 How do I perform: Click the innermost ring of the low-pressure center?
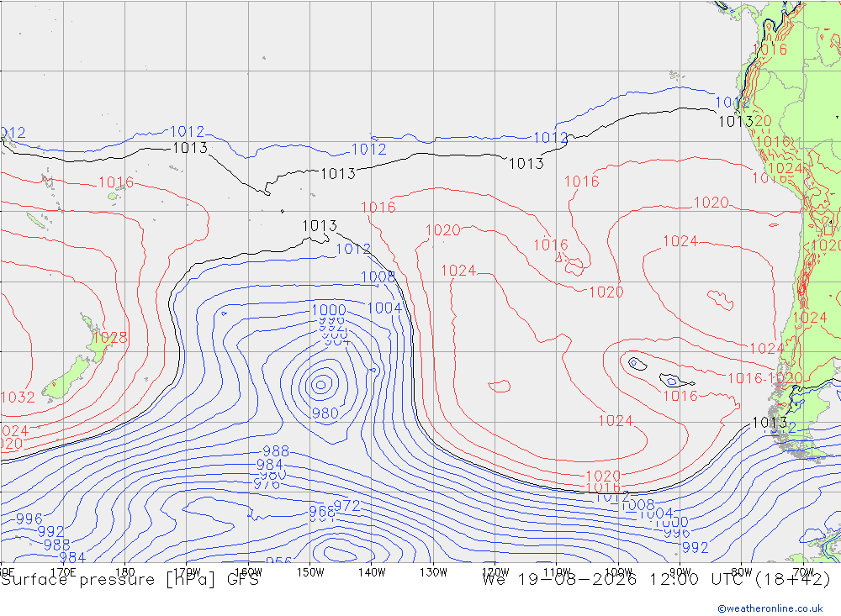tap(320, 384)
